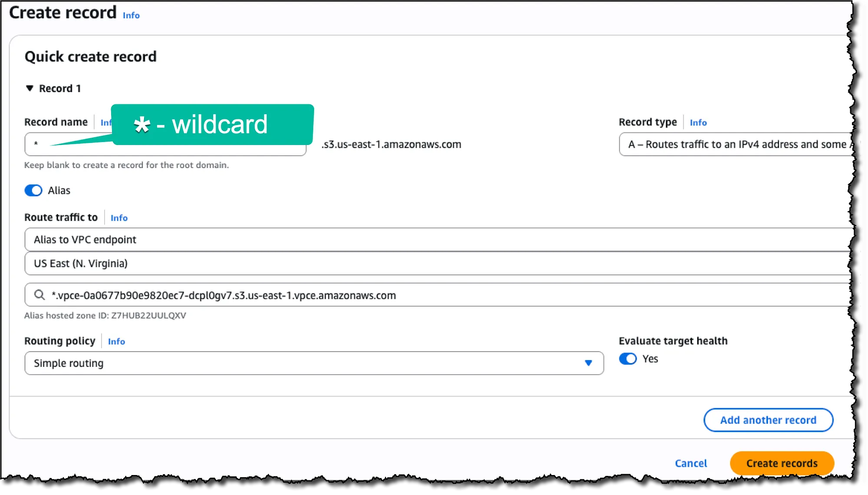The height and width of the screenshot is (495, 868).
Task: Click the Create records button
Action: coord(782,463)
